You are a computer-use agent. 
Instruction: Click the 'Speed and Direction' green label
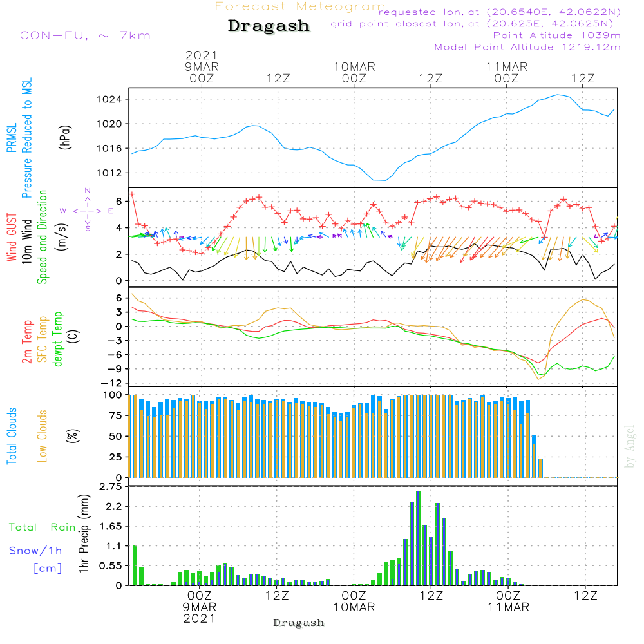pos(42,237)
